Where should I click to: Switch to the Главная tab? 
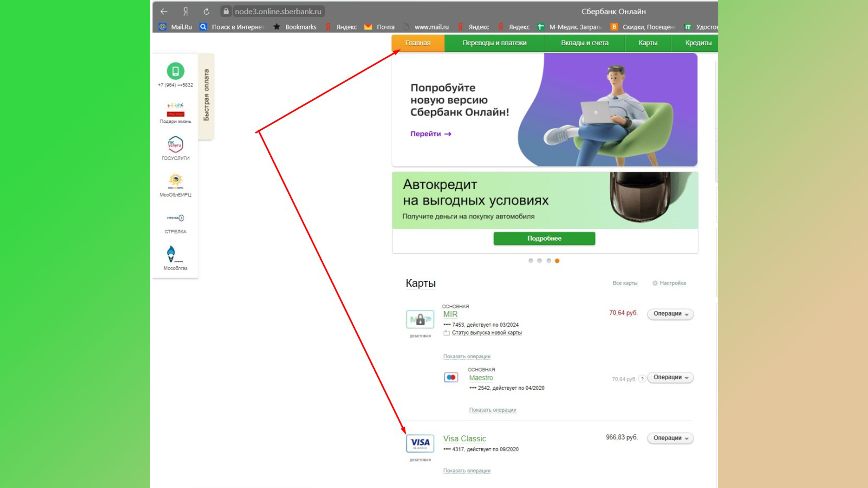coord(418,43)
